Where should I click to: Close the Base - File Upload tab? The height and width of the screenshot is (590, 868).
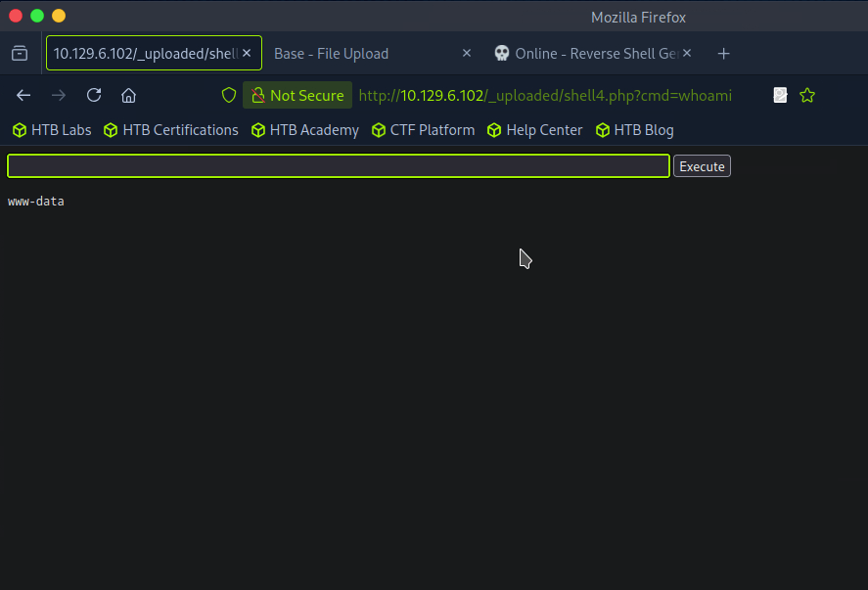coord(466,54)
